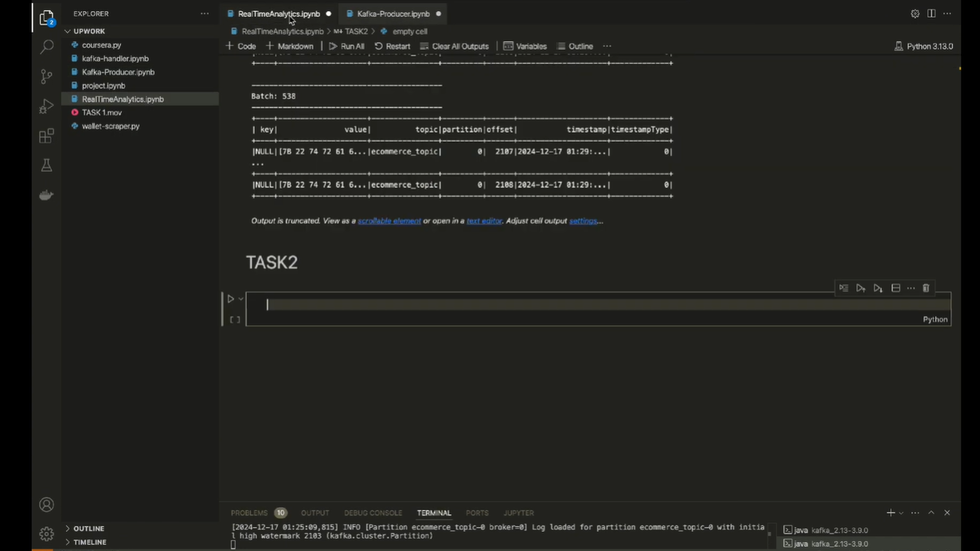Open the Explorer Views and More Actions ellipsis

click(x=205, y=14)
